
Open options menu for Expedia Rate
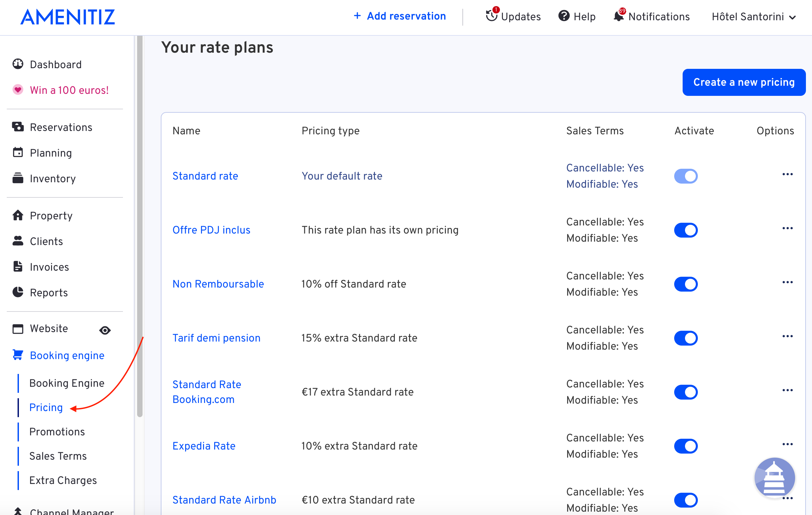787,444
